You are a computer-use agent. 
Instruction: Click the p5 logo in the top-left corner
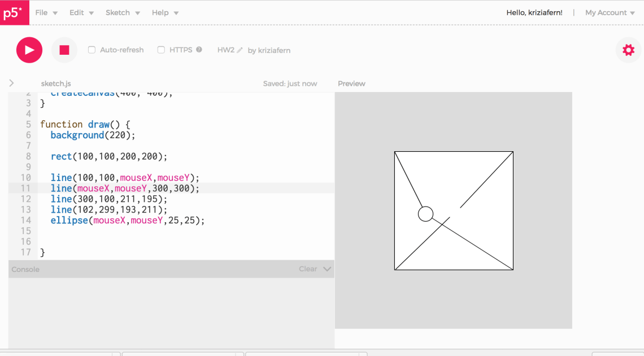pyautogui.click(x=14, y=12)
